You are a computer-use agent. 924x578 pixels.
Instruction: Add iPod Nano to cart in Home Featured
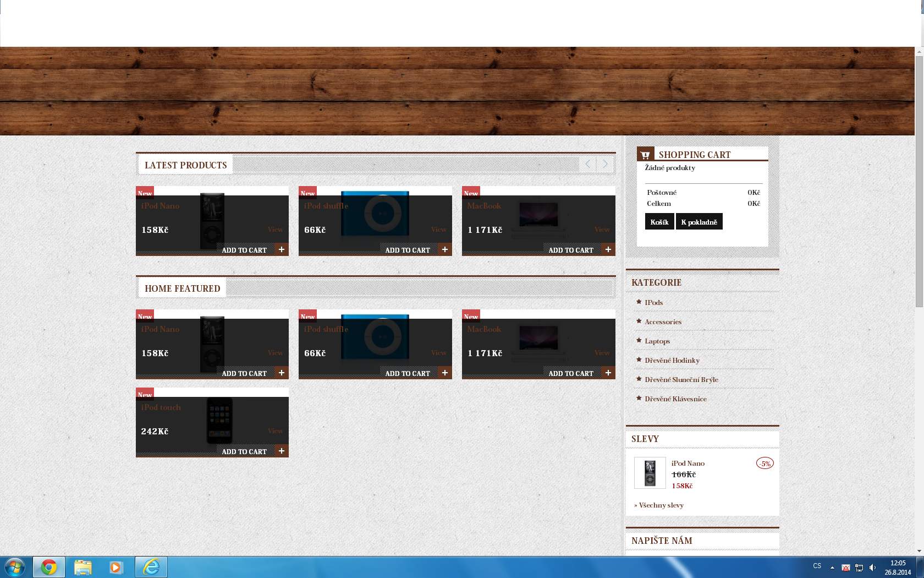(244, 373)
